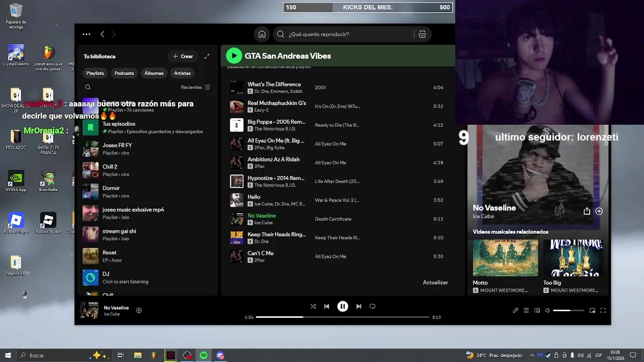This screenshot has width=644, height=362.
Task: Connect to a device
Action: tap(537, 311)
